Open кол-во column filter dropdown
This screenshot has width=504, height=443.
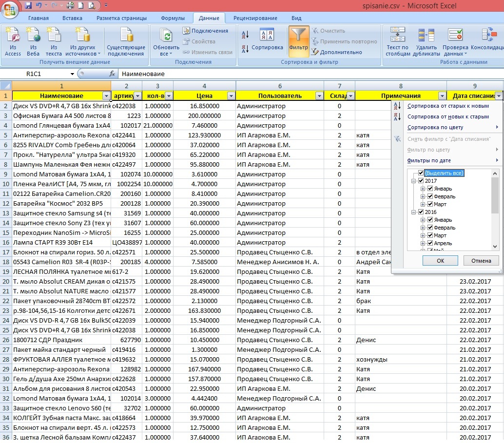(x=169, y=96)
